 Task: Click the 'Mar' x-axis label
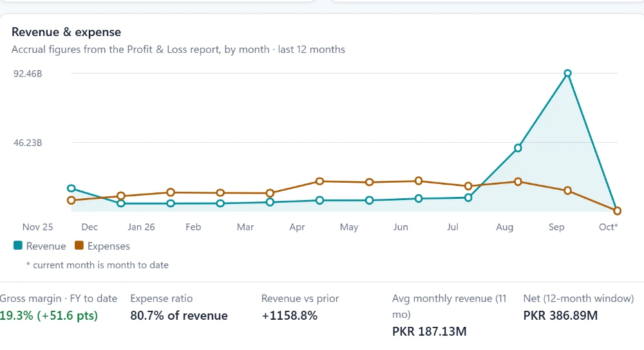pos(245,227)
